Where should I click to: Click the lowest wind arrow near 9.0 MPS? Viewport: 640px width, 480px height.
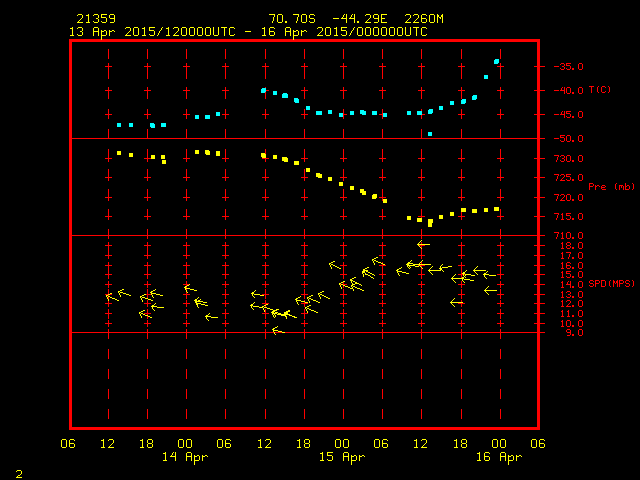coord(278,330)
